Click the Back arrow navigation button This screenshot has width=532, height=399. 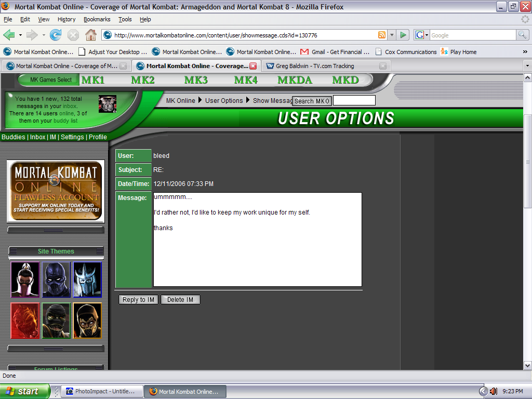click(x=9, y=35)
